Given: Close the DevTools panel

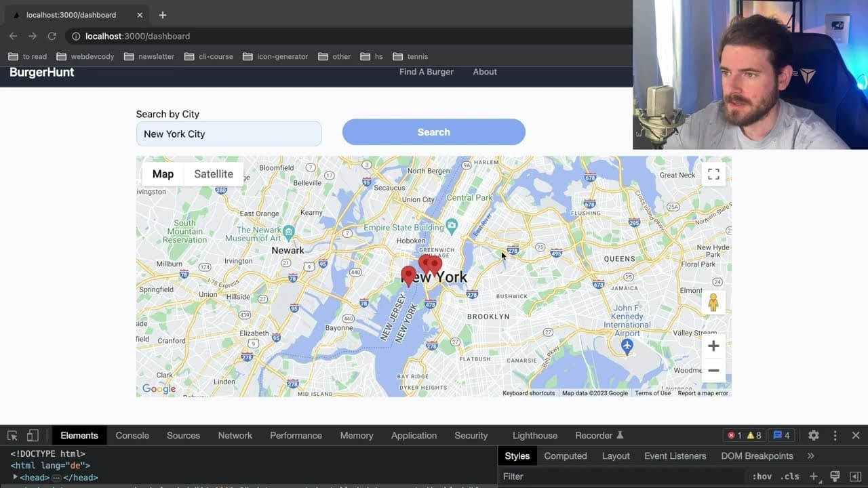Looking at the screenshot, I should tap(856, 436).
